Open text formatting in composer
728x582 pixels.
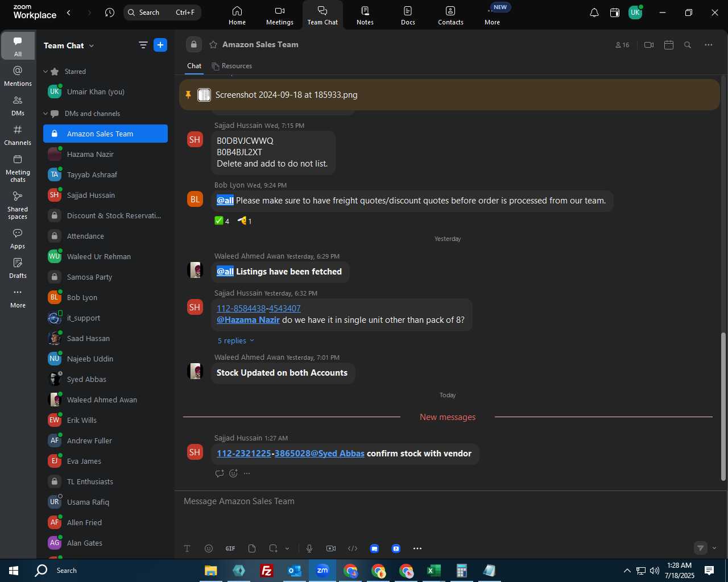(187, 548)
